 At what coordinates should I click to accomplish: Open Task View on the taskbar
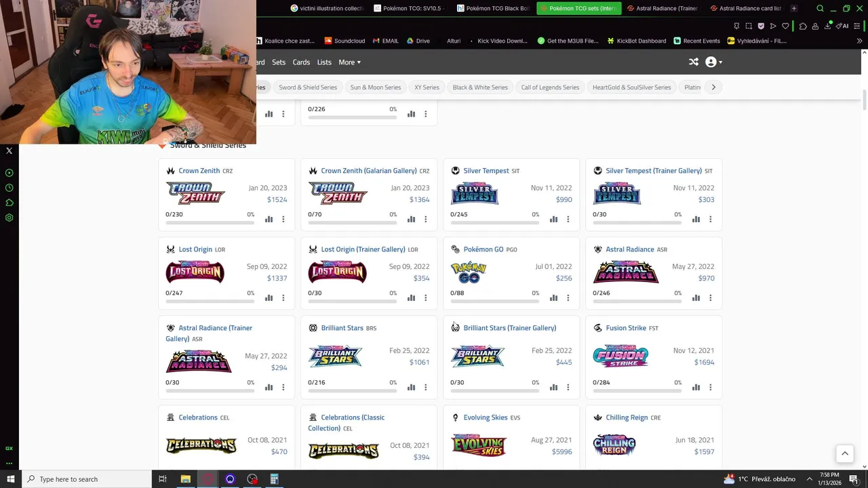(x=163, y=479)
